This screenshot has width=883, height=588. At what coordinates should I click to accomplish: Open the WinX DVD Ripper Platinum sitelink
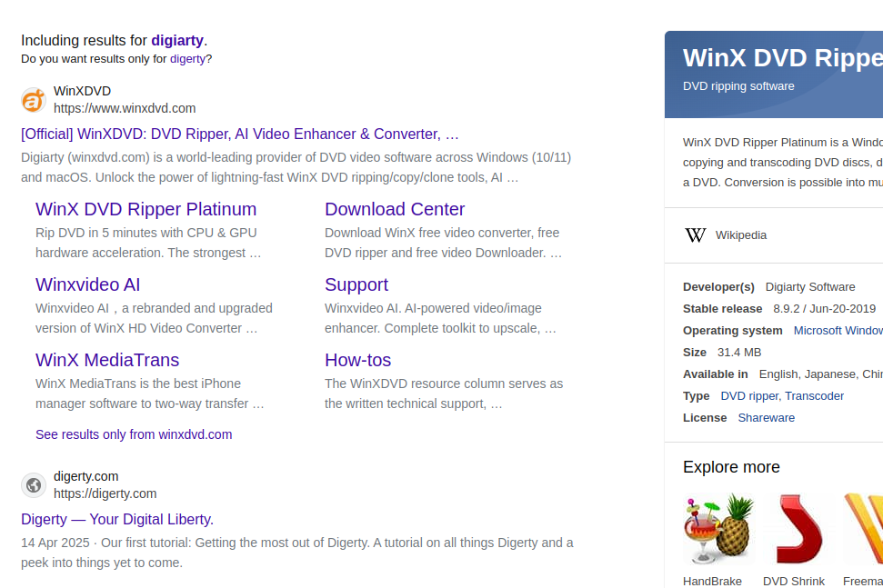pos(145,209)
